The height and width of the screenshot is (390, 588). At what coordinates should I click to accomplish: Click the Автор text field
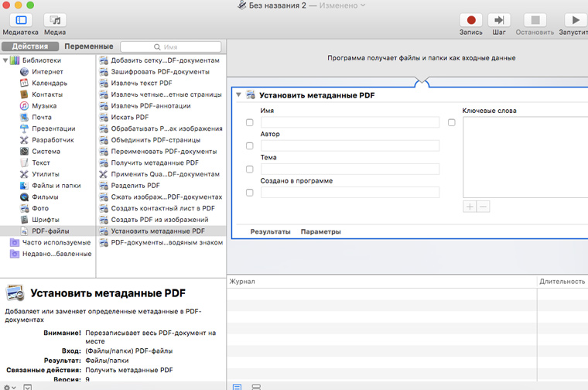pos(350,146)
